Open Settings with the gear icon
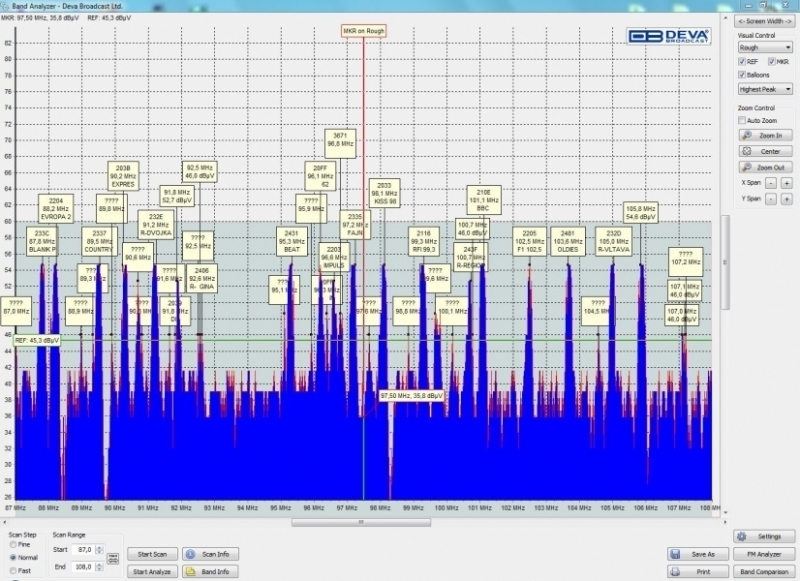The width and height of the screenshot is (800, 581). [764, 536]
